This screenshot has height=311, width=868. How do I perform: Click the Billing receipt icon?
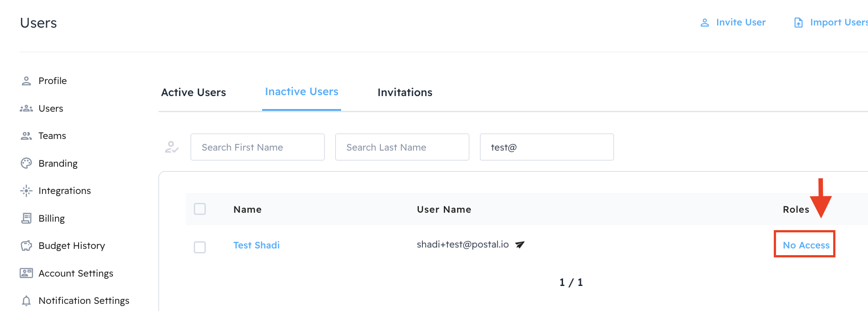[26, 218]
